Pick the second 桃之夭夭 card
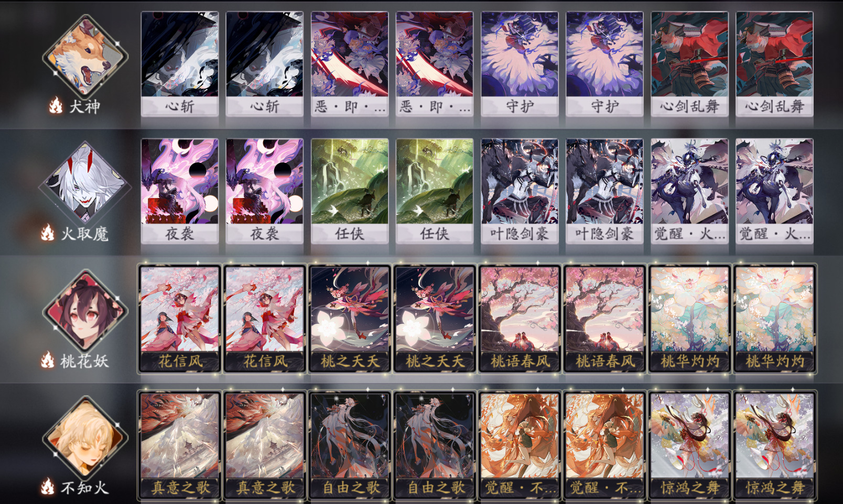The width and height of the screenshot is (843, 504). coord(435,319)
